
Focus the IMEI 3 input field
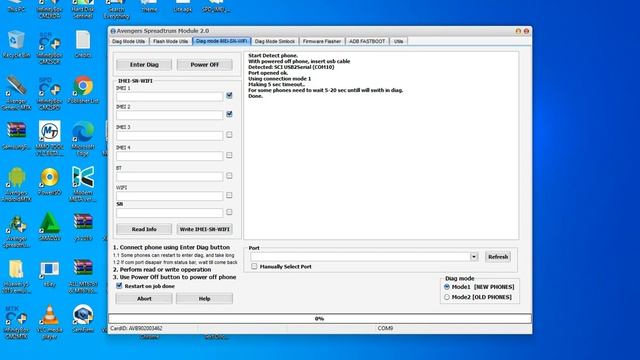[x=169, y=136]
